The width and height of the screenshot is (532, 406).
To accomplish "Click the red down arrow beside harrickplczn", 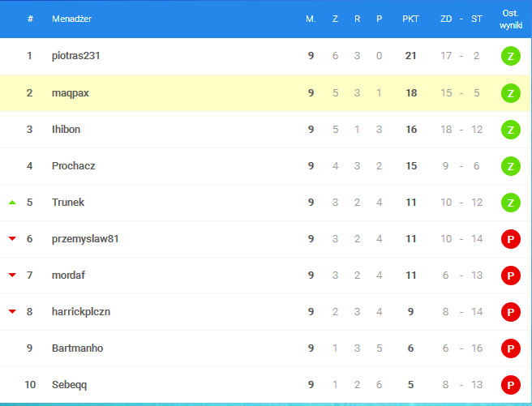I will pos(12,312).
